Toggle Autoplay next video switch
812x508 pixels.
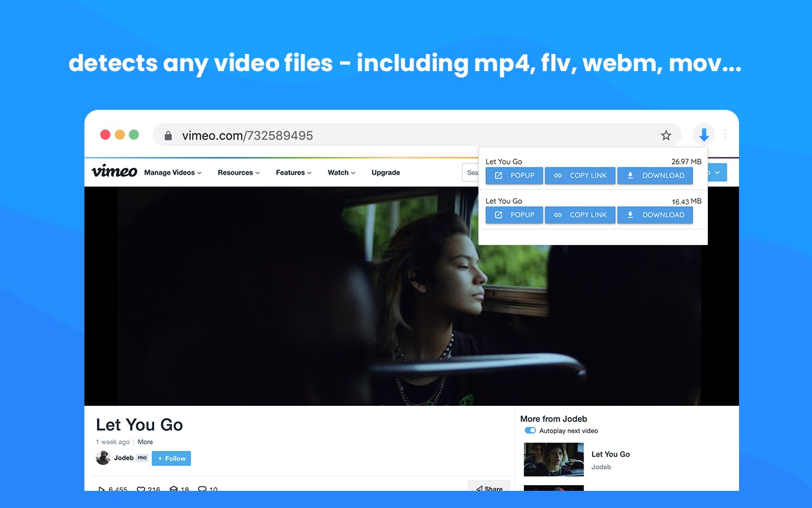coord(530,431)
